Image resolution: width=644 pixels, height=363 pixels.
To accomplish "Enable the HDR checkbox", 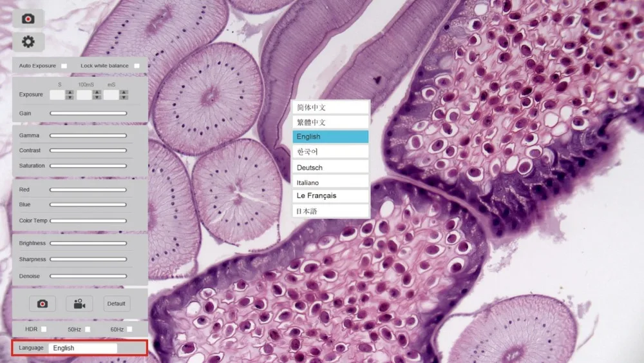I will 44,329.
